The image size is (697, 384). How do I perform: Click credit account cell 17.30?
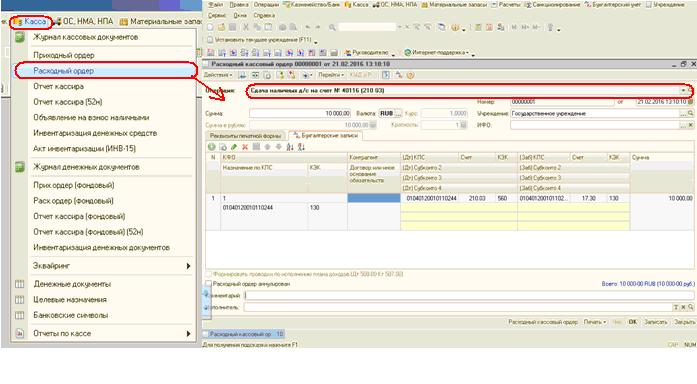[589, 198]
